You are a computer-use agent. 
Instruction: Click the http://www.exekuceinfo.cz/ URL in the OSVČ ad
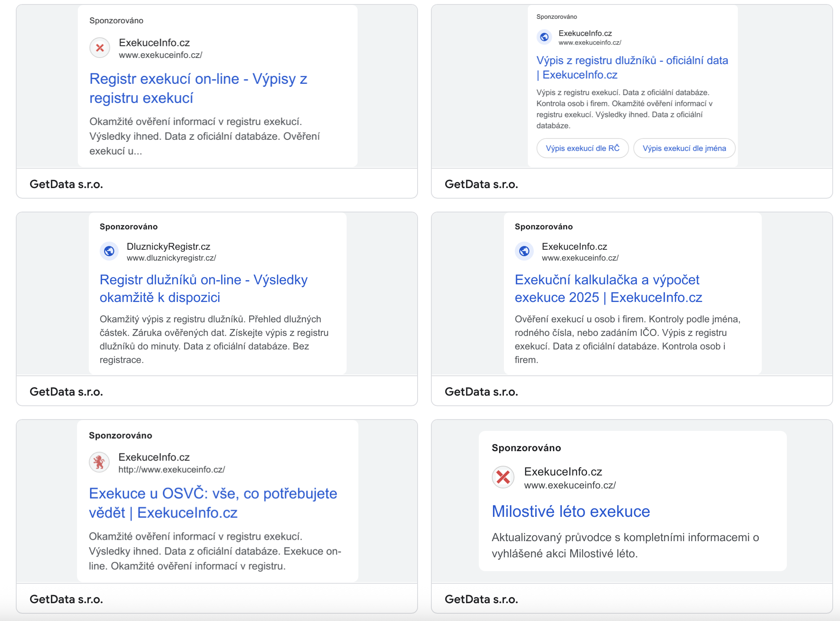pos(171,469)
